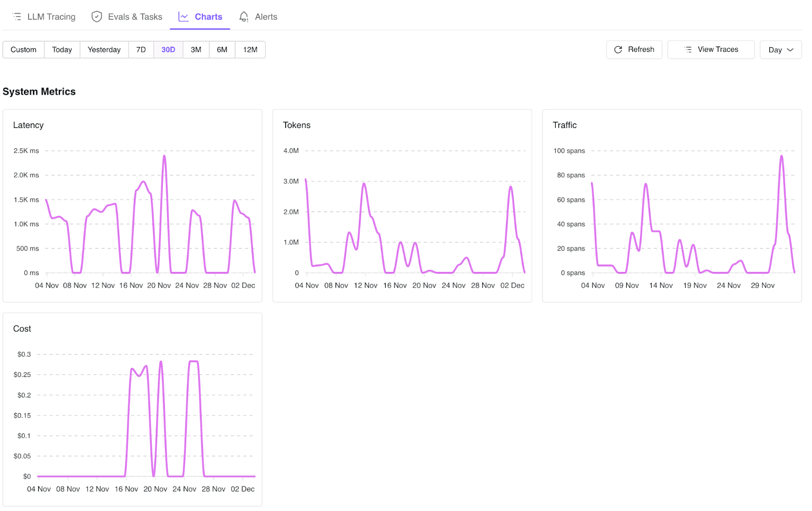The height and width of the screenshot is (511, 812).
Task: Select the 3M range selector option
Action: [196, 49]
